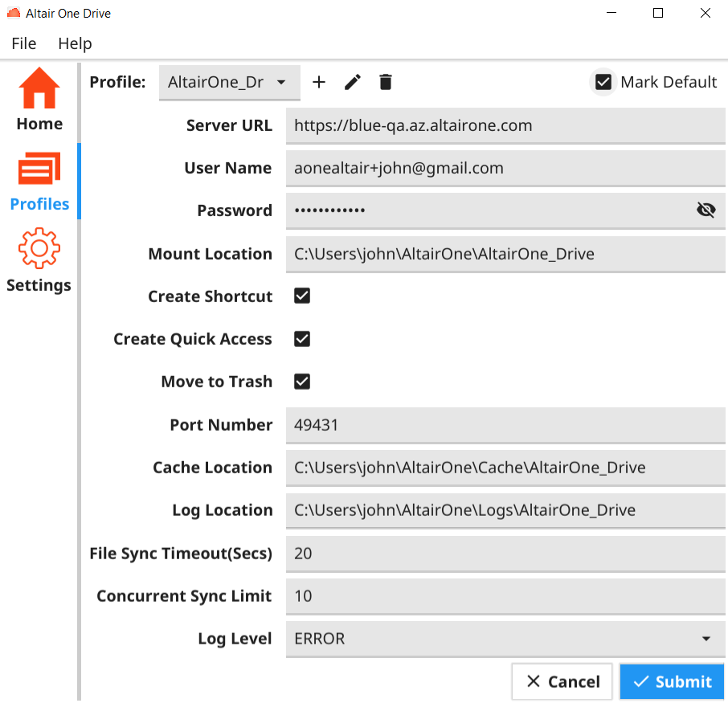The image size is (728, 703).
Task: Delete current profile with trash icon
Action: click(386, 82)
